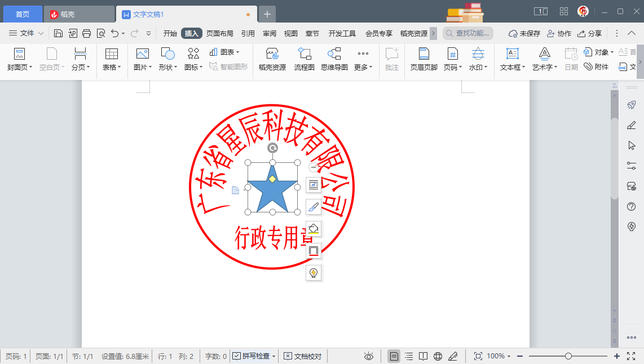Open the 审阅 review tab
Image resolution: width=644 pixels, height=364 pixels.
(x=270, y=33)
